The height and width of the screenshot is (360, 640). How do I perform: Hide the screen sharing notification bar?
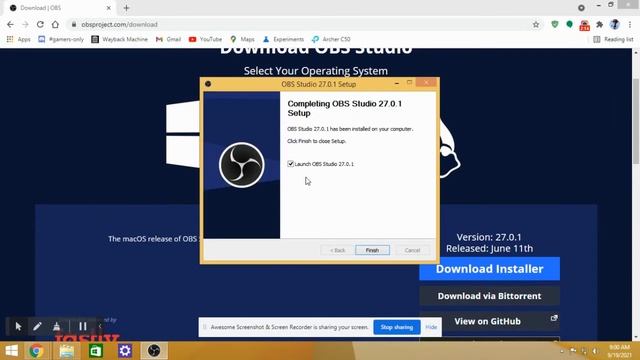click(431, 327)
